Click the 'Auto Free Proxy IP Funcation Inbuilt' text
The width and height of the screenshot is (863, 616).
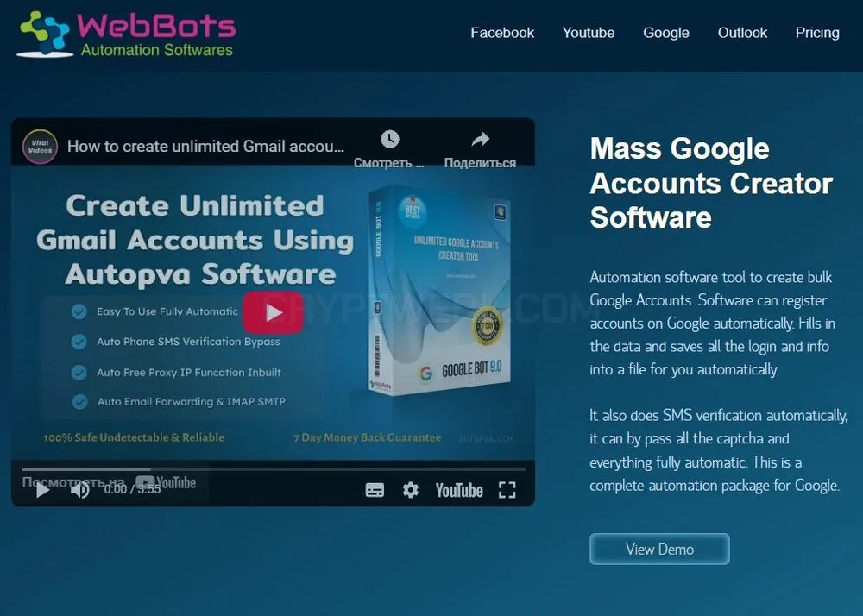(189, 373)
